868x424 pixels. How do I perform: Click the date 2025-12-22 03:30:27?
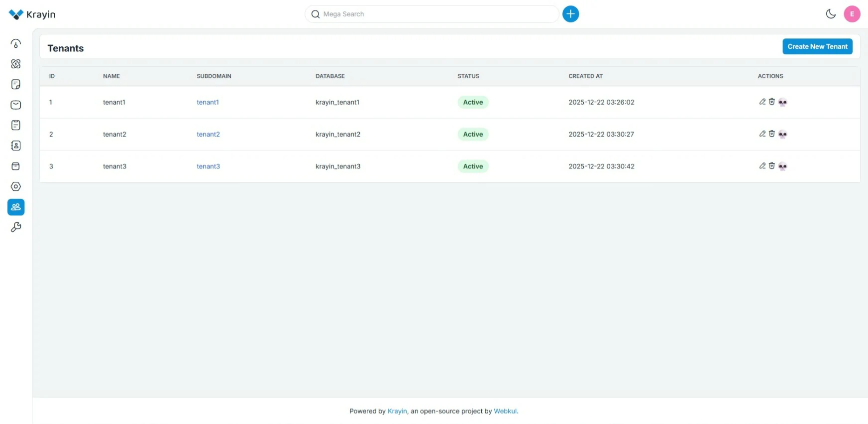[x=601, y=134]
